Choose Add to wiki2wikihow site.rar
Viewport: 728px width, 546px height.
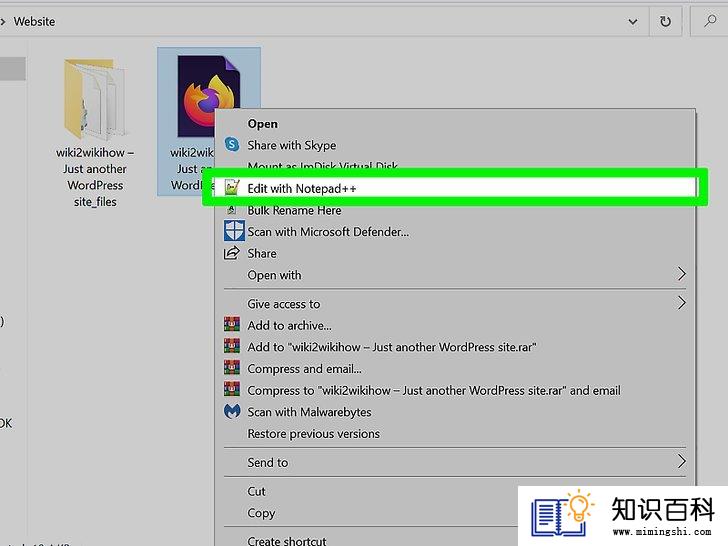coord(455,347)
